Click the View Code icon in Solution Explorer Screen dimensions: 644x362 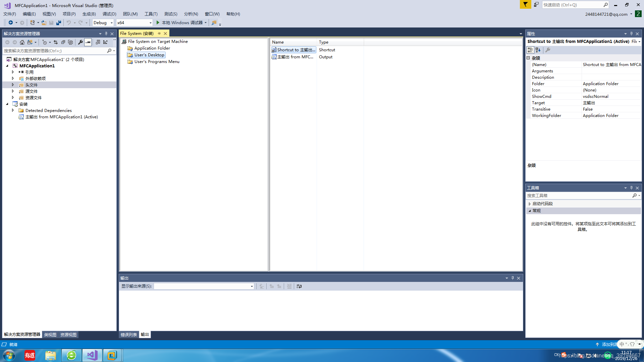98,42
